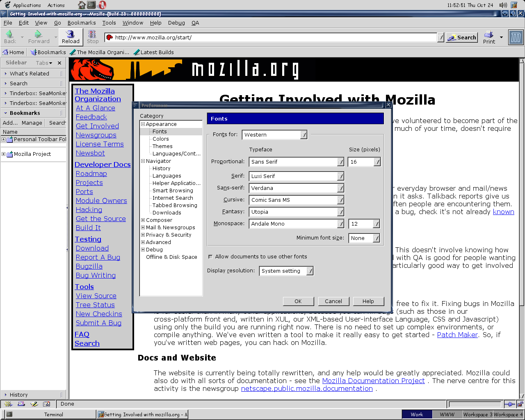Open the Proportional typeface dropdown
This screenshot has height=420, width=525.
point(297,162)
